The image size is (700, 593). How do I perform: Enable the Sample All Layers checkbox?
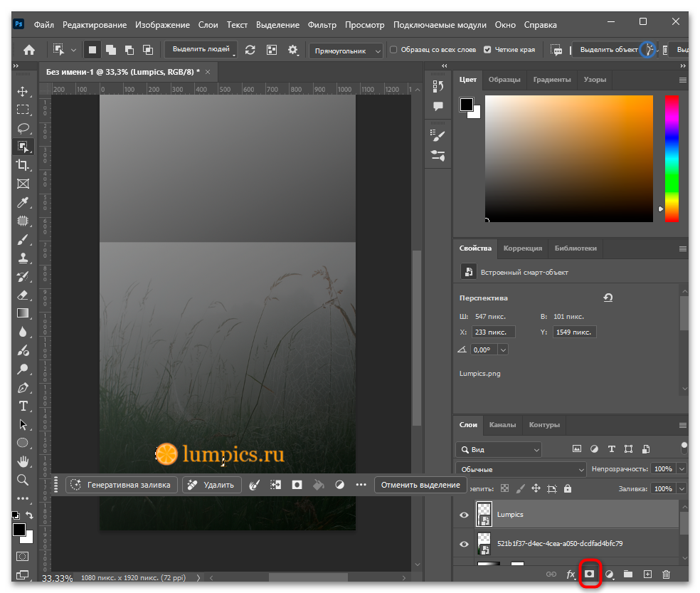click(x=393, y=50)
